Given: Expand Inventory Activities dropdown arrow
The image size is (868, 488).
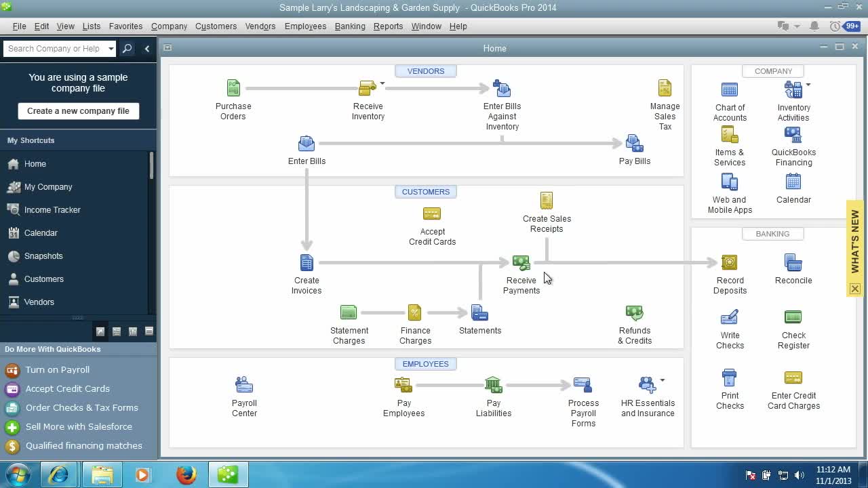Looking at the screenshot, I should coord(808,85).
